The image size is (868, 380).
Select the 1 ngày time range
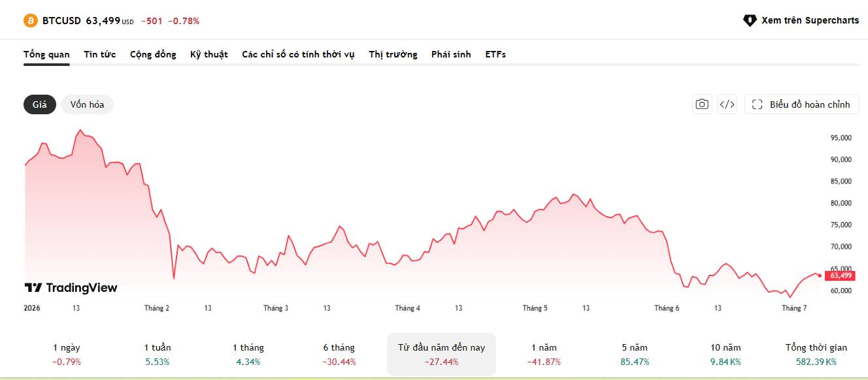pyautogui.click(x=67, y=355)
